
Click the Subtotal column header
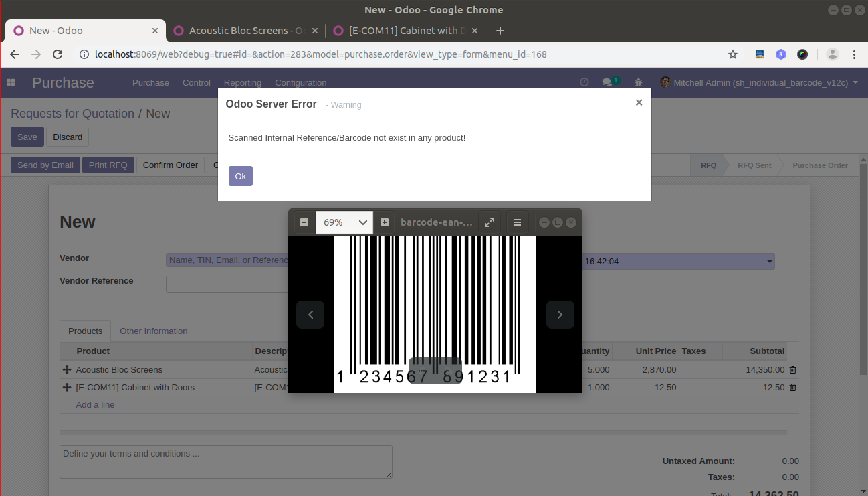[x=754, y=351]
